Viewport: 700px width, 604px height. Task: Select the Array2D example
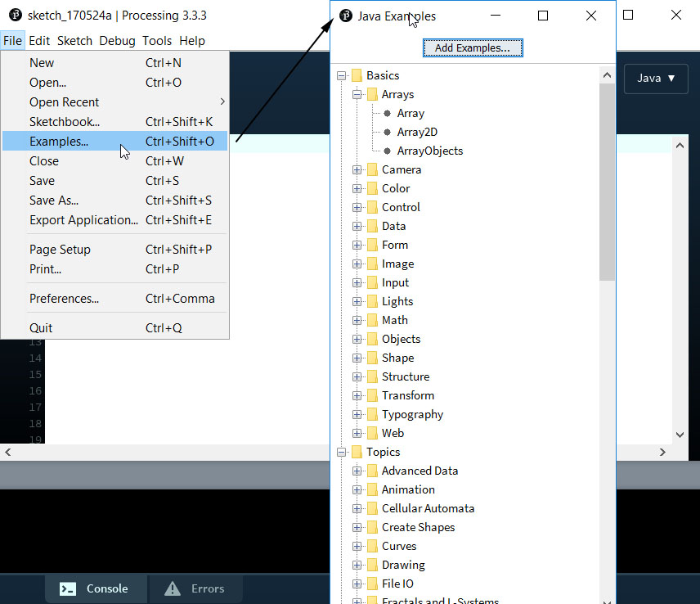pos(417,133)
